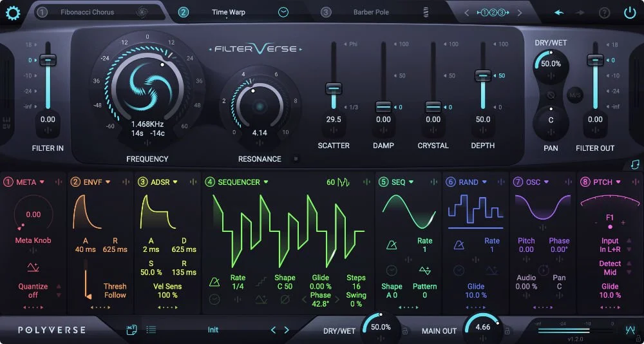644x344 pixels.
Task: Toggle the clock icon in SEQUENCER panel
Action: [x=214, y=300]
